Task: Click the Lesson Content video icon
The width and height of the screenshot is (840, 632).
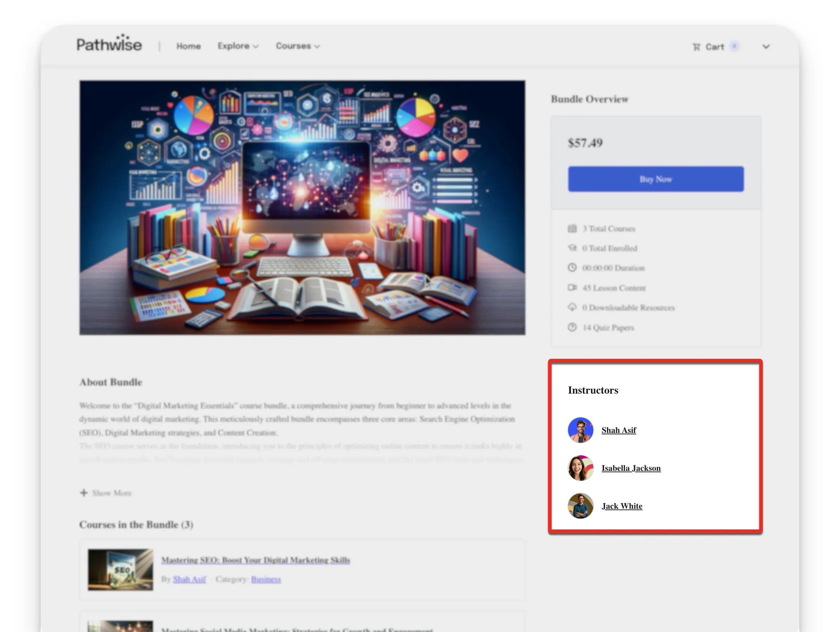Action: [x=572, y=288]
